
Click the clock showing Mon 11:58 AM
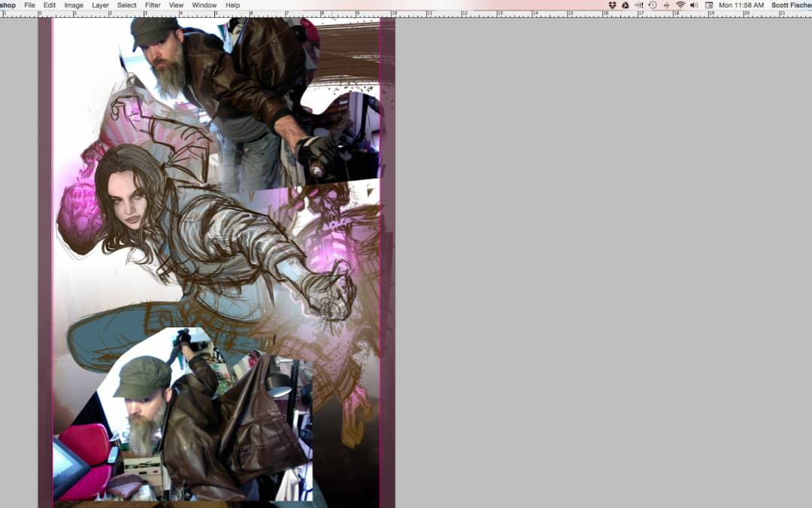click(x=741, y=5)
